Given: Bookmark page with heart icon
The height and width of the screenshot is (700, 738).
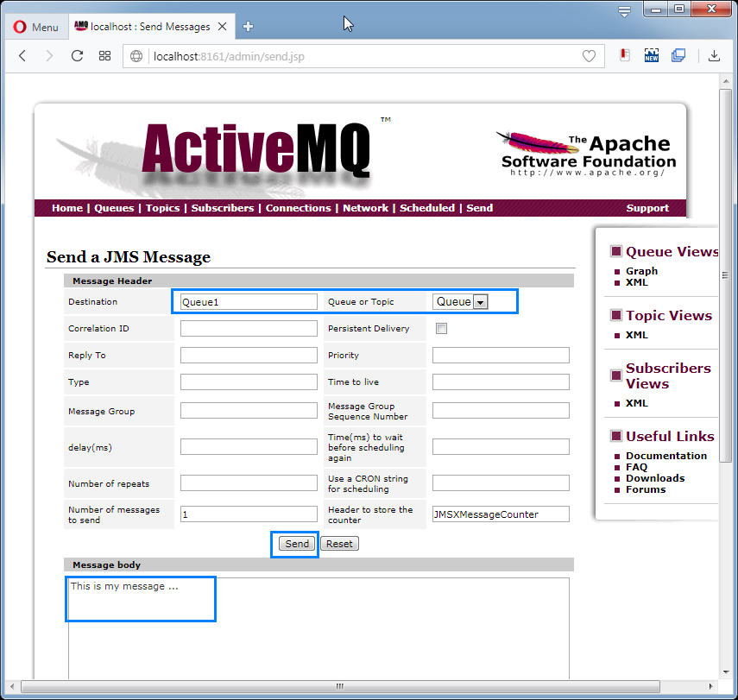Looking at the screenshot, I should (589, 56).
